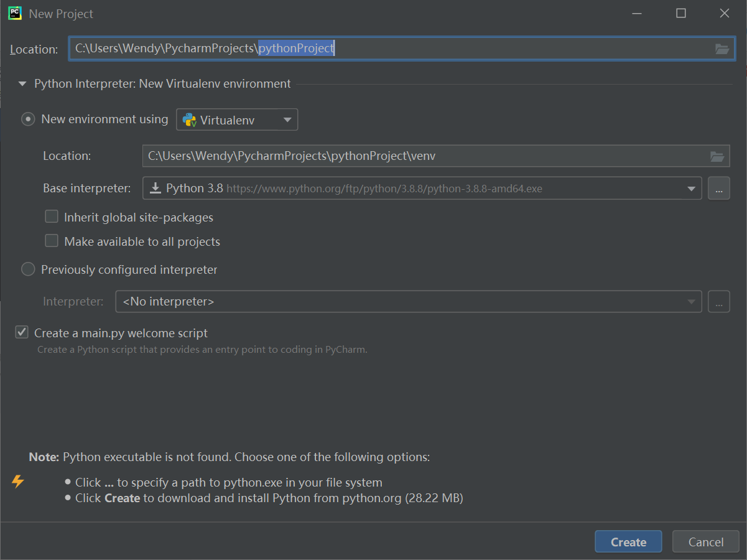
Task: Click the Python executable is not found note
Action: coord(230,457)
